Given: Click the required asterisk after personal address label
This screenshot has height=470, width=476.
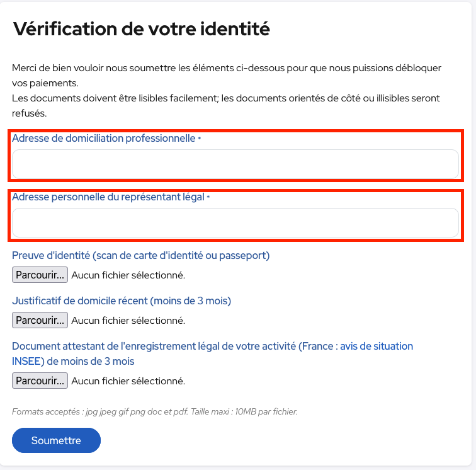Looking at the screenshot, I should (208, 197).
